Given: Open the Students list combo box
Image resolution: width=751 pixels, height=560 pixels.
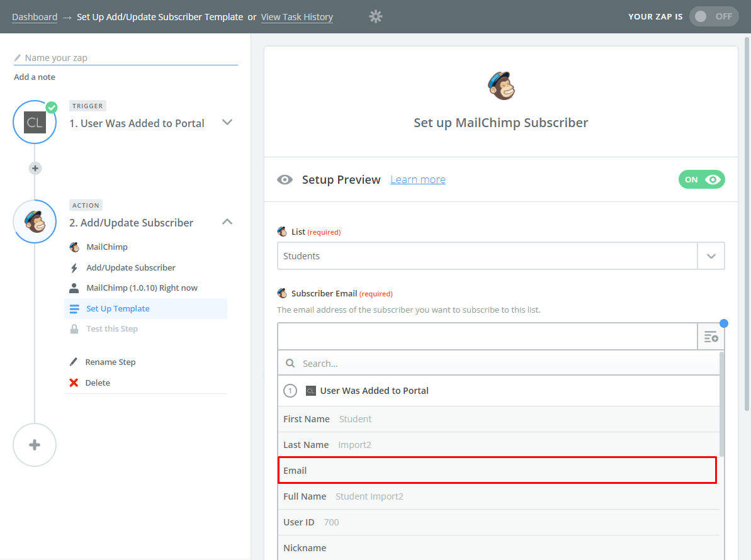Looking at the screenshot, I should (x=500, y=256).
